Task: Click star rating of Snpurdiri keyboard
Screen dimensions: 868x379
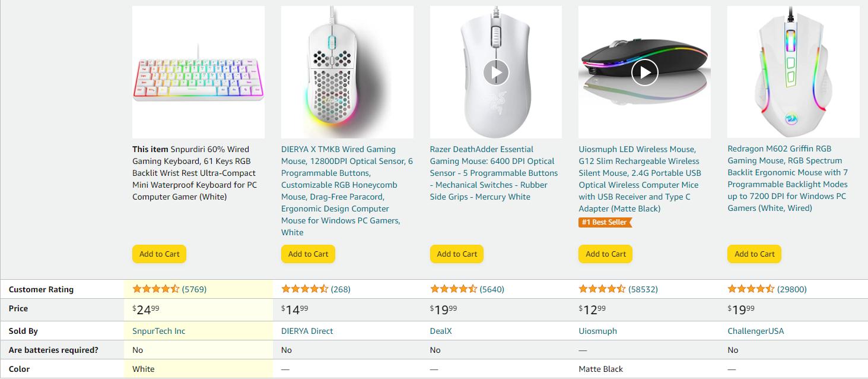Action: coord(155,289)
